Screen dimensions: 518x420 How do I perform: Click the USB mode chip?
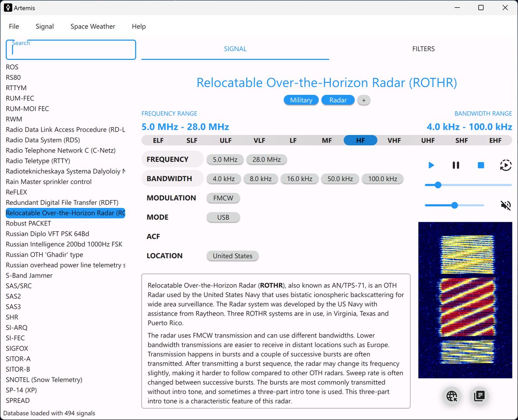(x=223, y=217)
